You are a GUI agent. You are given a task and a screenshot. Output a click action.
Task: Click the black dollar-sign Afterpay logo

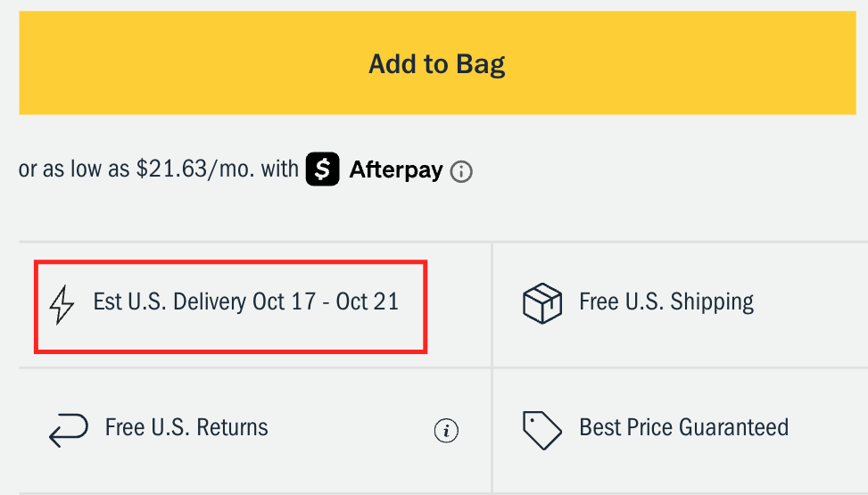coord(322,169)
